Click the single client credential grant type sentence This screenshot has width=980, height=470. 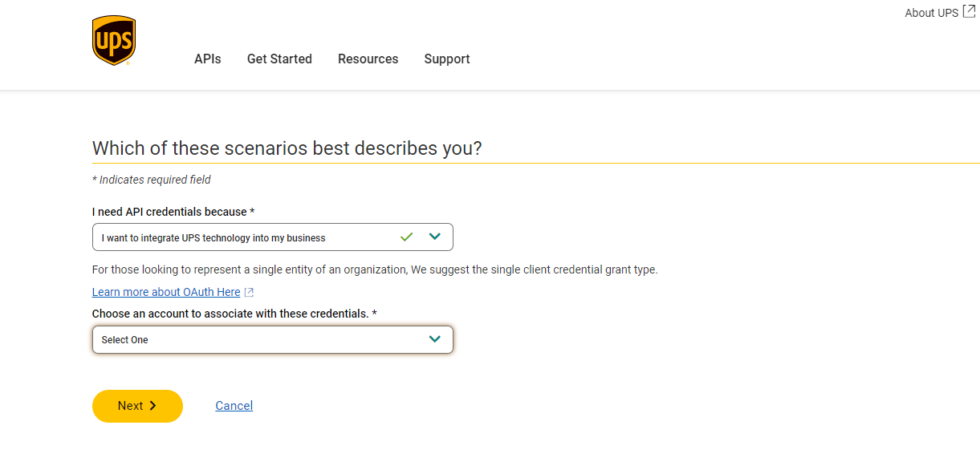(x=375, y=269)
